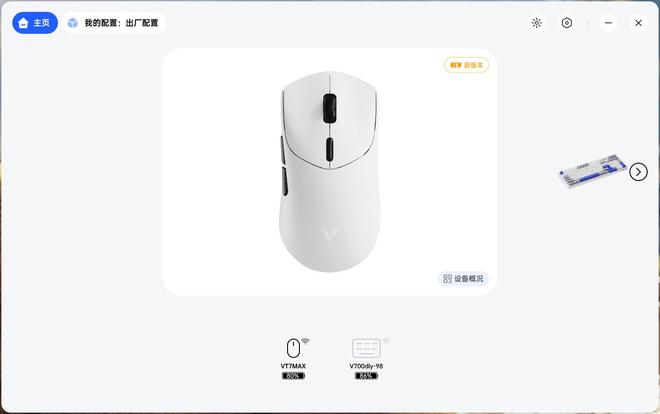Open 设备概况 device overview

pos(463,279)
